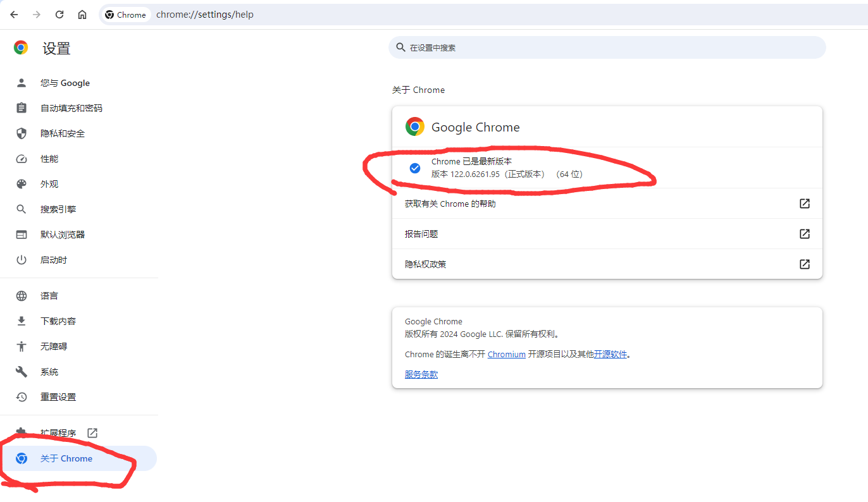Click the window icon for 默认浏览器
The image size is (868, 502).
pos(22,235)
